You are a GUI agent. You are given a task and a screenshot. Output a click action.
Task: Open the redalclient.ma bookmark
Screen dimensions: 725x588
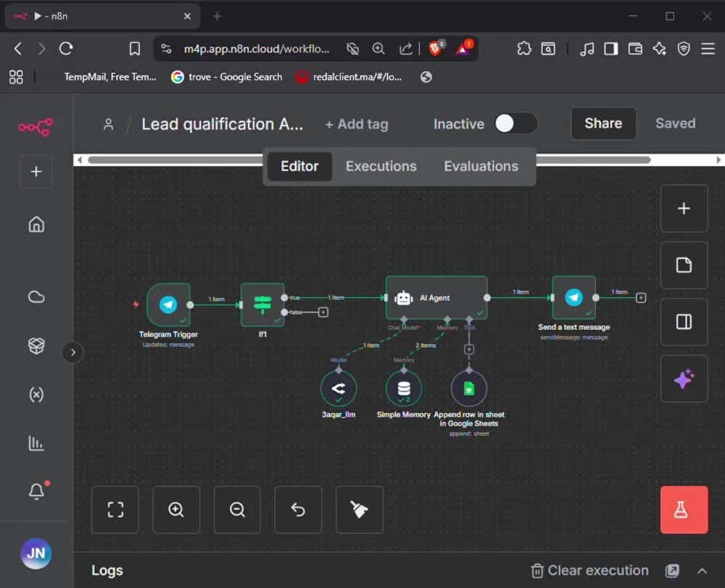coord(349,77)
